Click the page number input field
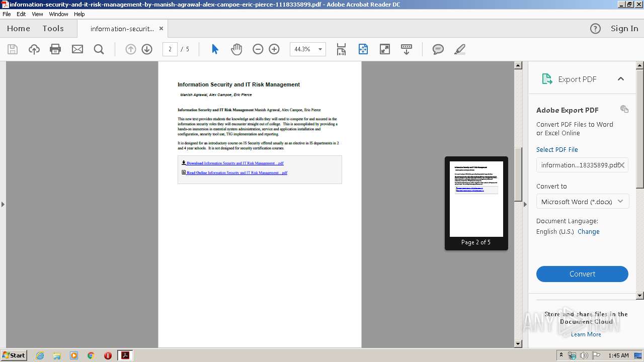Screen dimensions: 644x362 click(170, 49)
